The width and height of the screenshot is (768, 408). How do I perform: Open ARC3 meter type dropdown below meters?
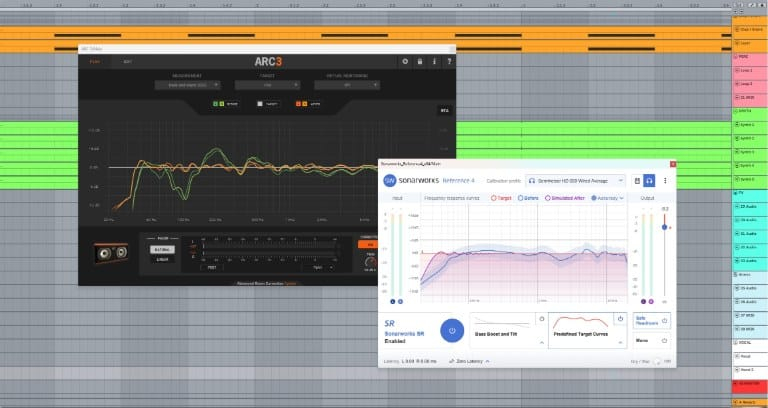(x=318, y=267)
